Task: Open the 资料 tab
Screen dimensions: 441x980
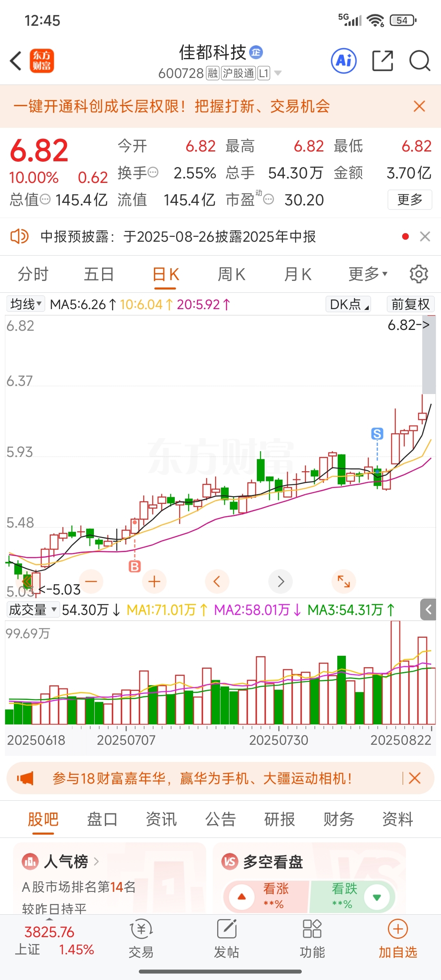Action: [398, 819]
